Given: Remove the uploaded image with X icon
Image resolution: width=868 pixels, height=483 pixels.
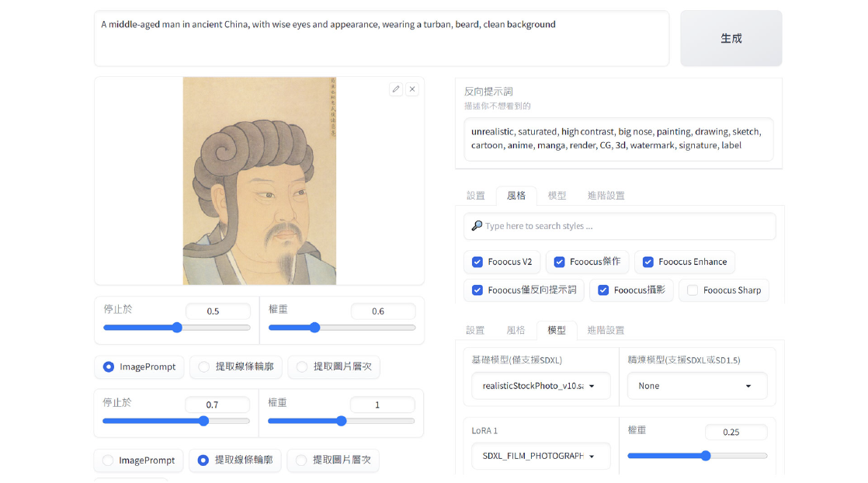Looking at the screenshot, I should pos(412,89).
